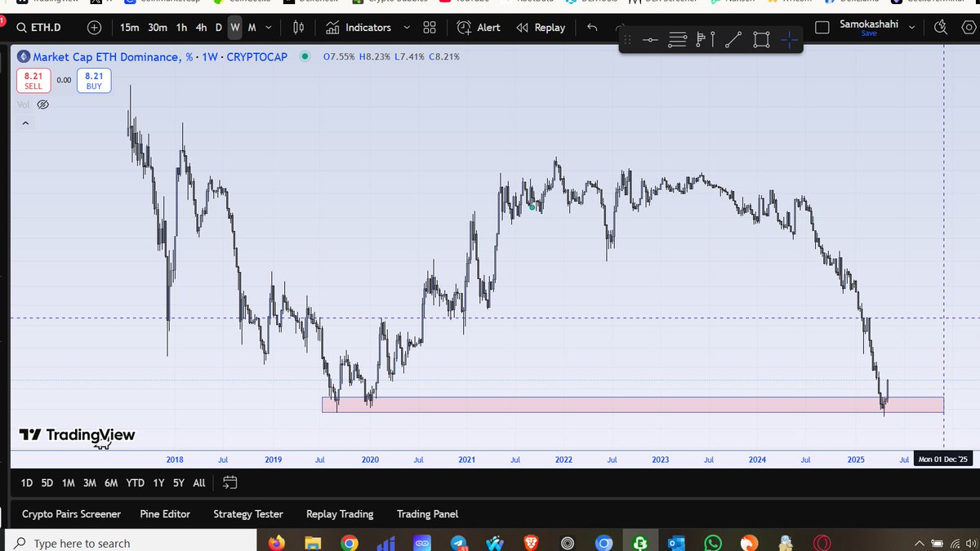This screenshot has width=980, height=551.
Task: Select the 30m timeframe
Action: coord(158,27)
